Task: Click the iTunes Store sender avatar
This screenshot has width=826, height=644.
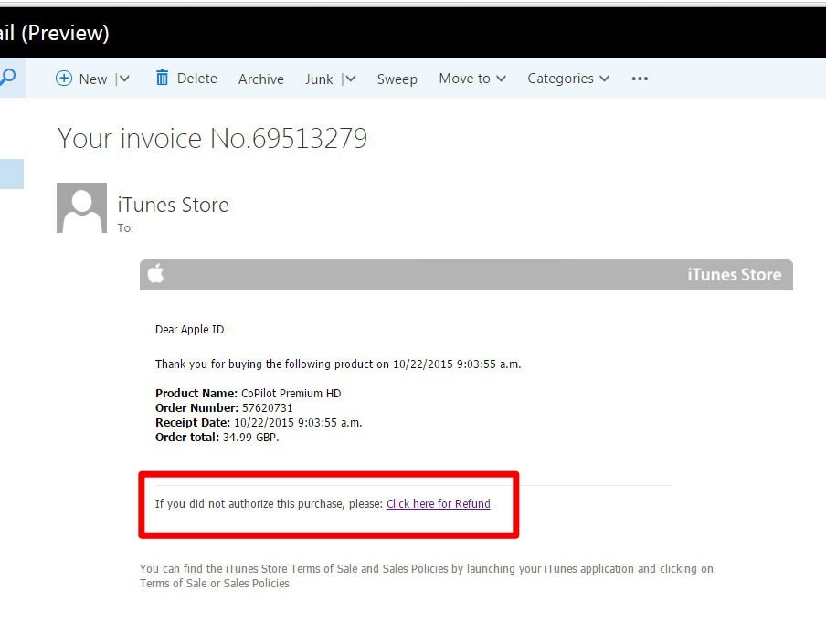Action: tap(81, 207)
